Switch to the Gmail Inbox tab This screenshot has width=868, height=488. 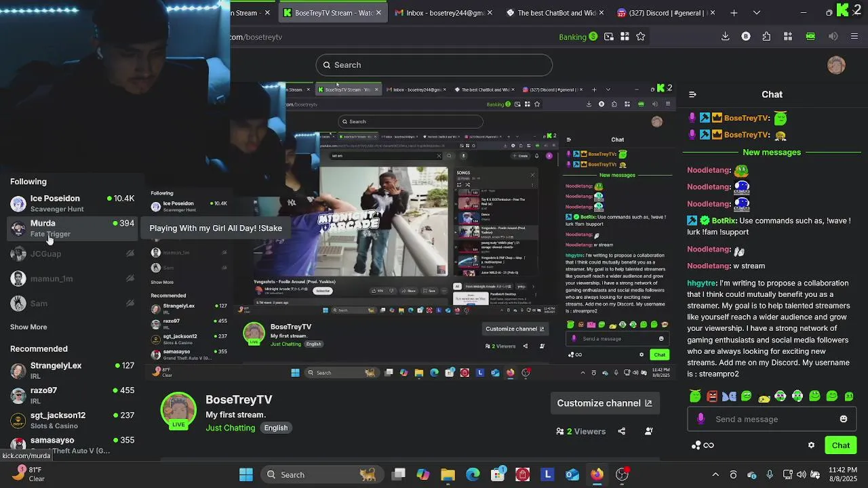444,13
